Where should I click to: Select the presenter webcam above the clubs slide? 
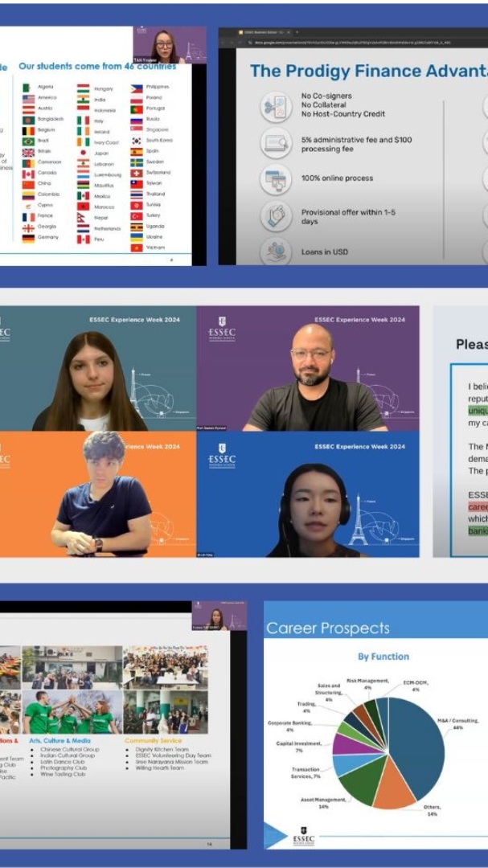219,616
